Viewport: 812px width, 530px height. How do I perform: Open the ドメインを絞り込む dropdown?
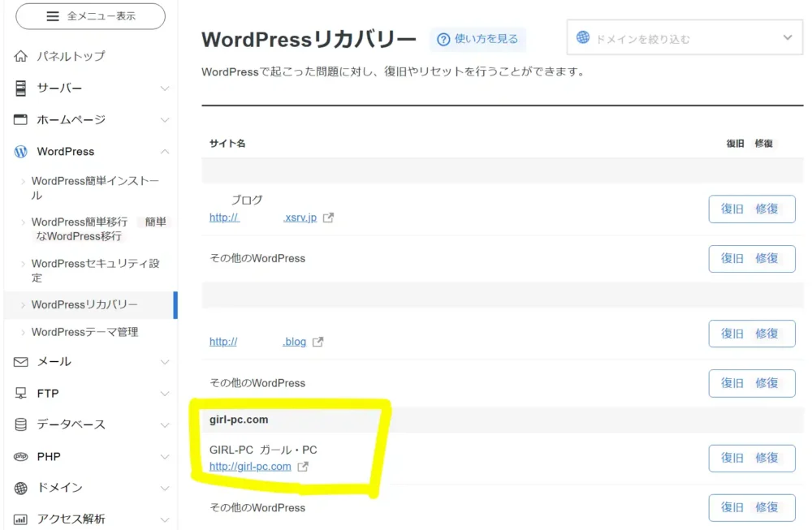click(685, 38)
